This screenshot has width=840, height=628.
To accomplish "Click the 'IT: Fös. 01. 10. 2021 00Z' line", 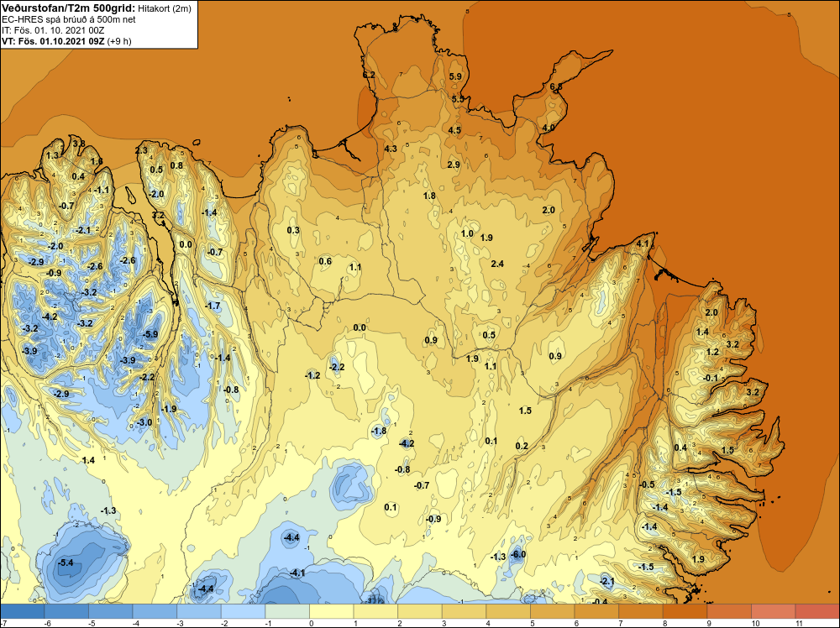I will point(53,30).
